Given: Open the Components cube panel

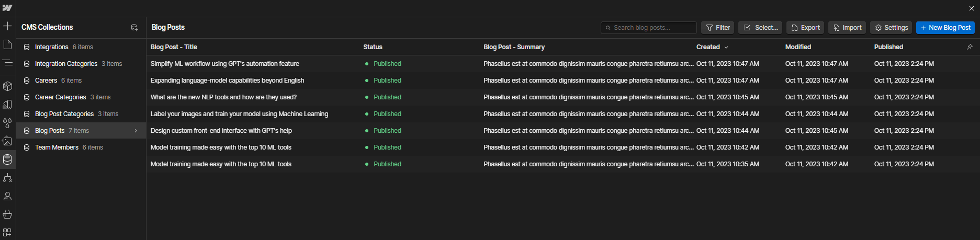Looking at the screenshot, I should pos(7,86).
